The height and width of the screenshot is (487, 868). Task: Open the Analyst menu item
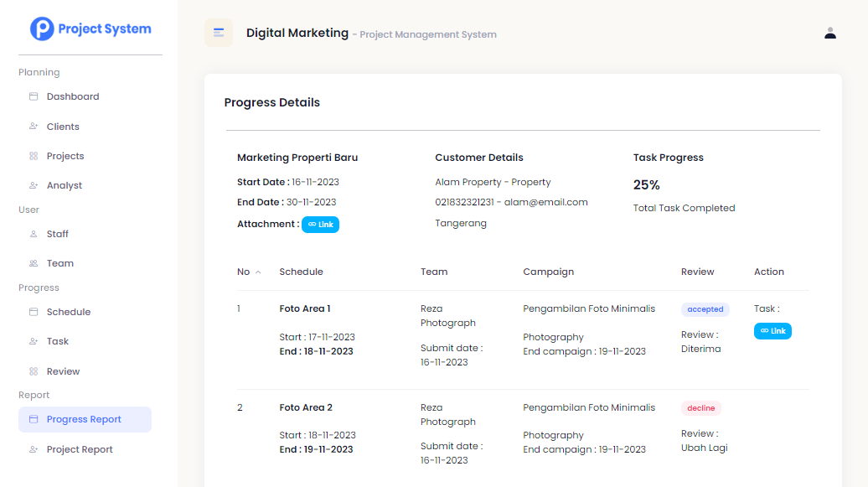65,185
